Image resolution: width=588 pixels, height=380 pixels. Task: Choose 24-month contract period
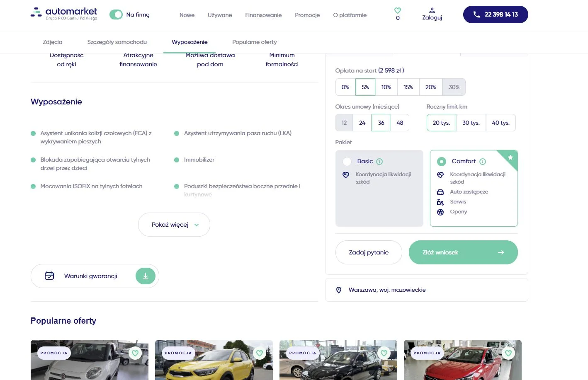362,123
